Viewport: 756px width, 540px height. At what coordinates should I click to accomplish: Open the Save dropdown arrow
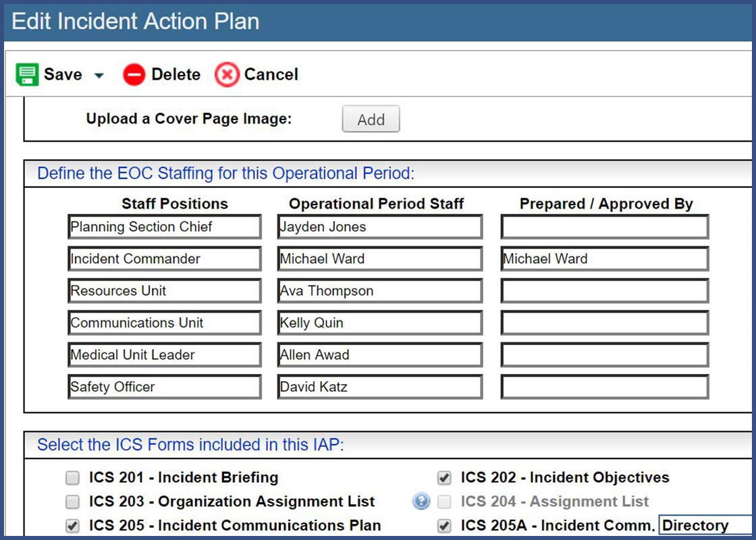coord(99,76)
